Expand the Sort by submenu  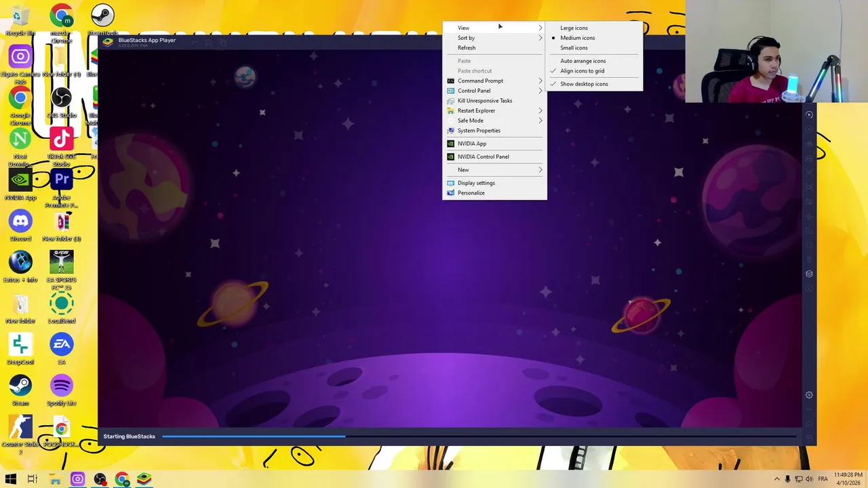click(494, 38)
